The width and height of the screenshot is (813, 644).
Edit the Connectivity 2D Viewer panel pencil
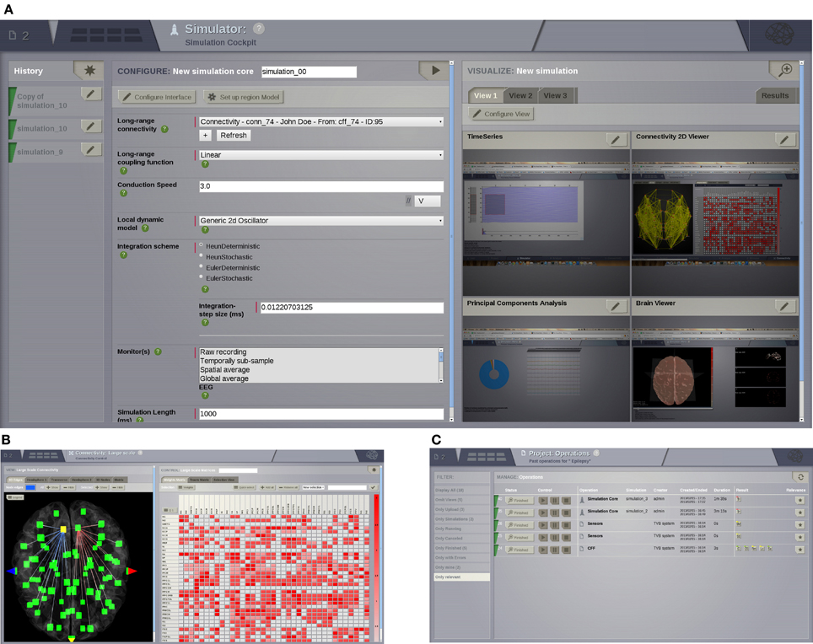784,139
